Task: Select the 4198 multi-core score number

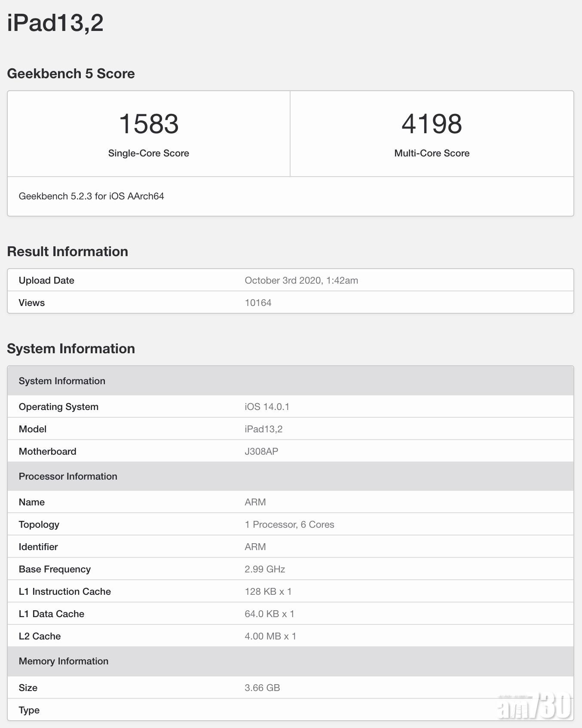Action: [x=432, y=124]
